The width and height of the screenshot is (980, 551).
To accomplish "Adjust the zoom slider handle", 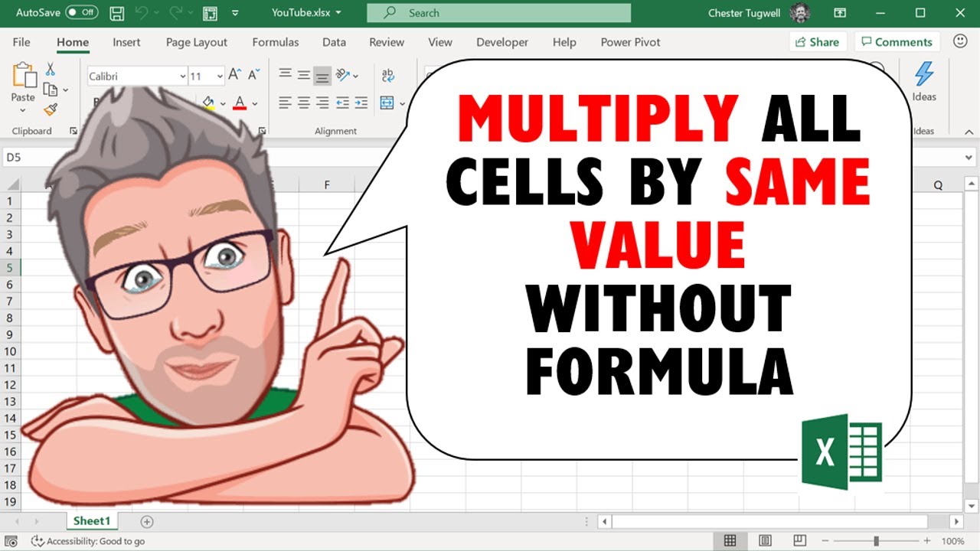I will (876, 541).
